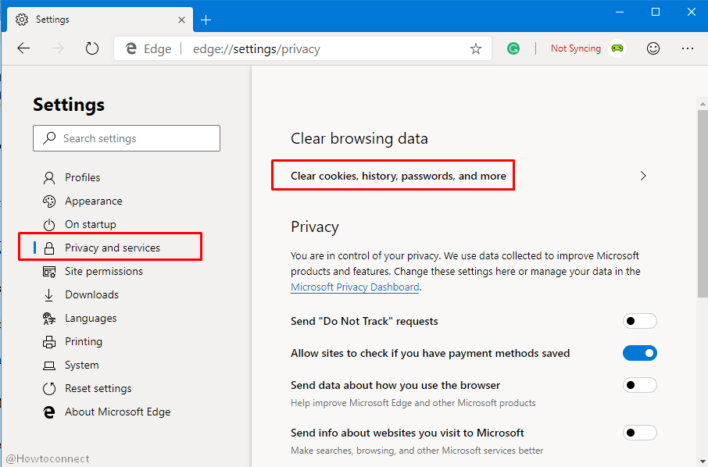Click the magnifier icon in Search settings

49,138
